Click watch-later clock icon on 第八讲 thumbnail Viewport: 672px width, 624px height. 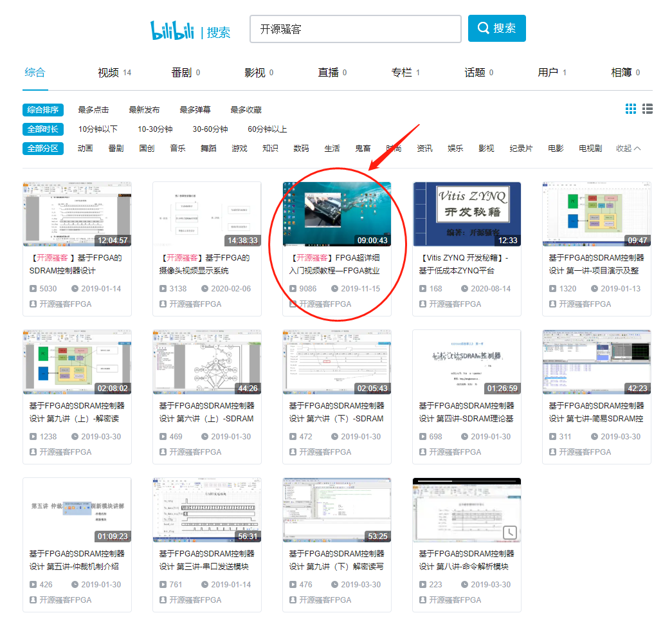509,533
